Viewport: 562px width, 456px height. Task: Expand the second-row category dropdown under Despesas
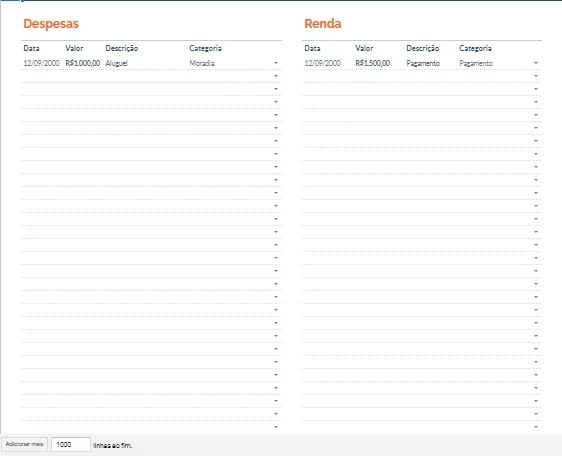(x=276, y=76)
